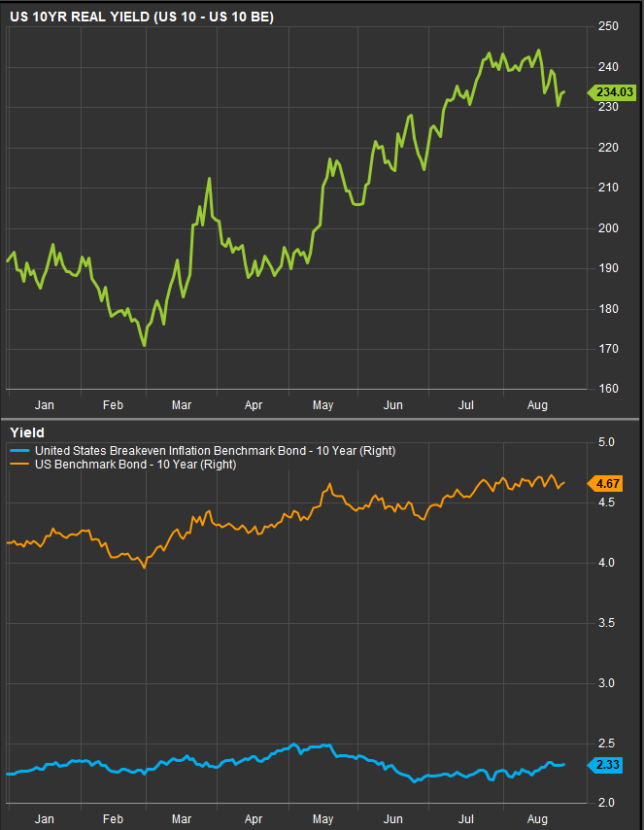Click the 190 axis label on top chart
644x830 pixels.
click(608, 268)
